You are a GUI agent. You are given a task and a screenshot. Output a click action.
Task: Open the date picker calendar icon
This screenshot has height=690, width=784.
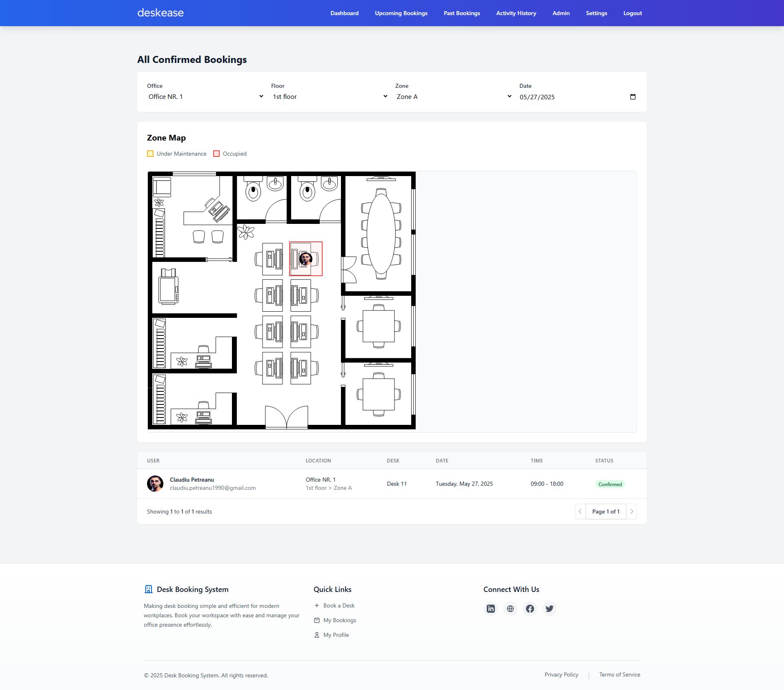[x=633, y=97]
